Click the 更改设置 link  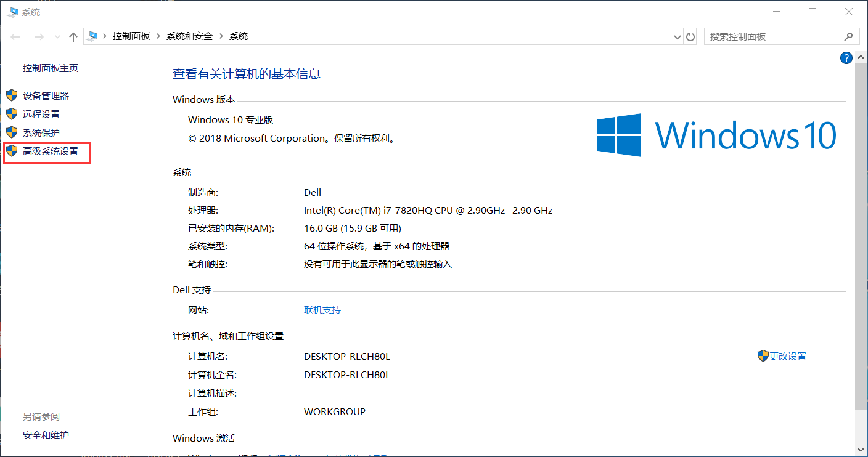tap(788, 356)
